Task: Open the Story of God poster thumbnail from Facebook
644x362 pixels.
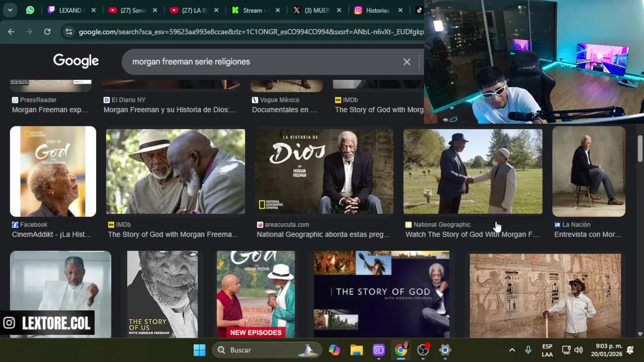Action: click(53, 171)
